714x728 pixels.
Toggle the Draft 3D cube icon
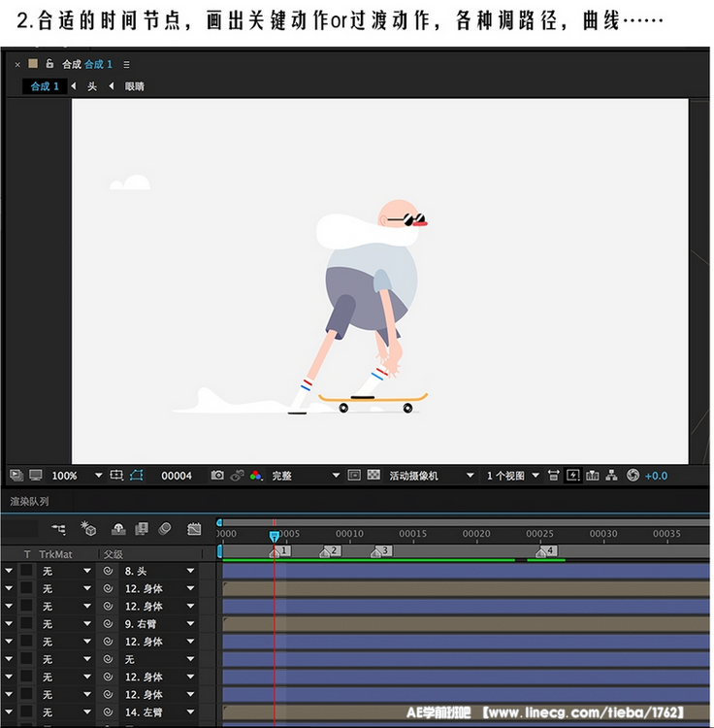click(88, 528)
